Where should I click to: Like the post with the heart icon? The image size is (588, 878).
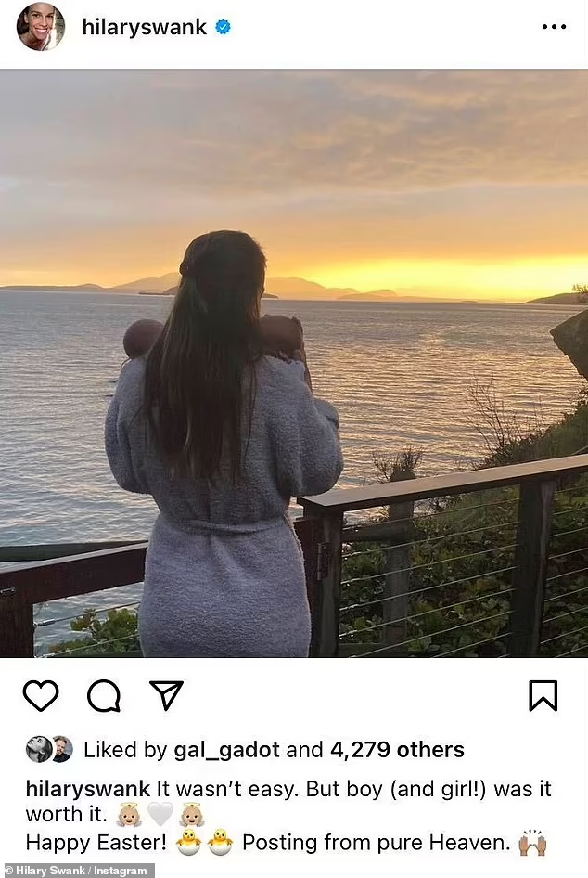coord(41,695)
